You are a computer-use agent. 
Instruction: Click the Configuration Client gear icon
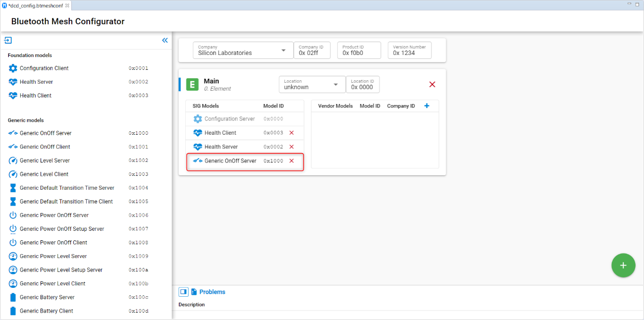pos(13,68)
